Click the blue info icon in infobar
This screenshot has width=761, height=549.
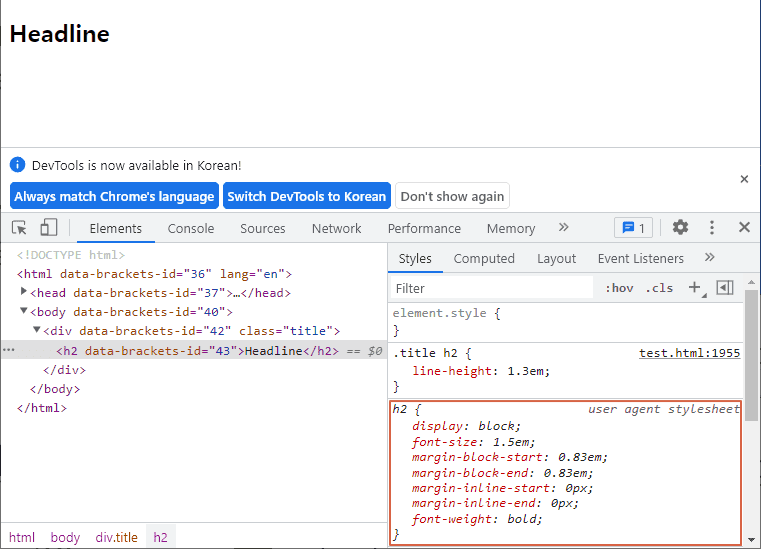coord(17,165)
